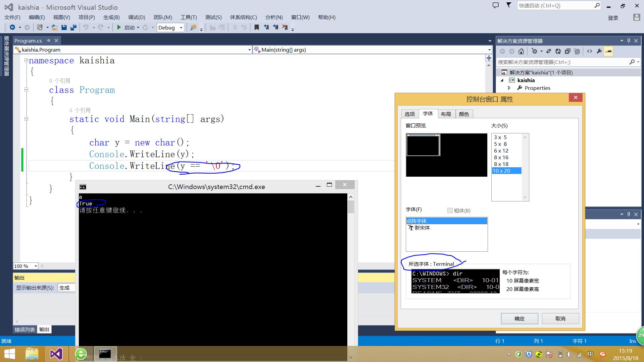Click the Show All Files icon
Screen dimensions: 644x362
click(577, 51)
